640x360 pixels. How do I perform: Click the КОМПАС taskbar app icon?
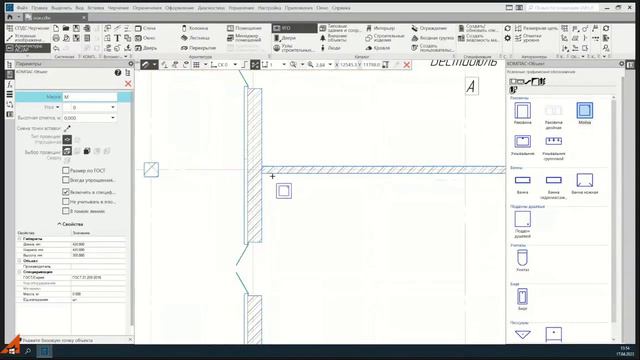click(44, 351)
